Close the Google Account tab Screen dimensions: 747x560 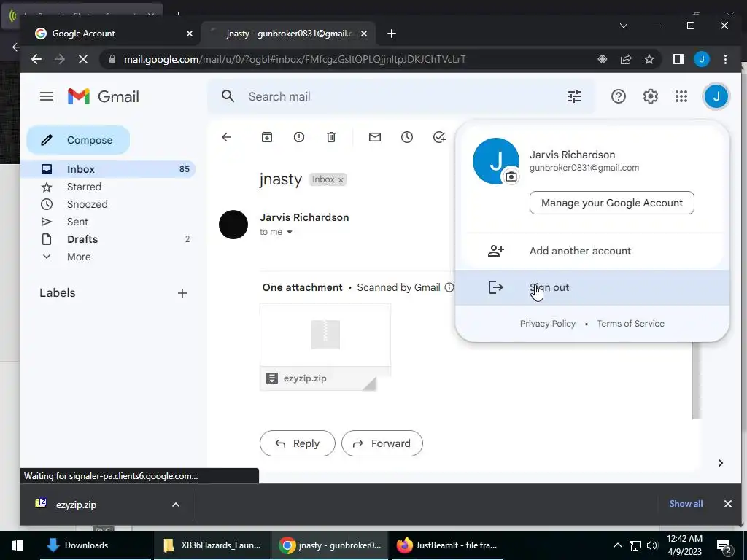coord(189,34)
